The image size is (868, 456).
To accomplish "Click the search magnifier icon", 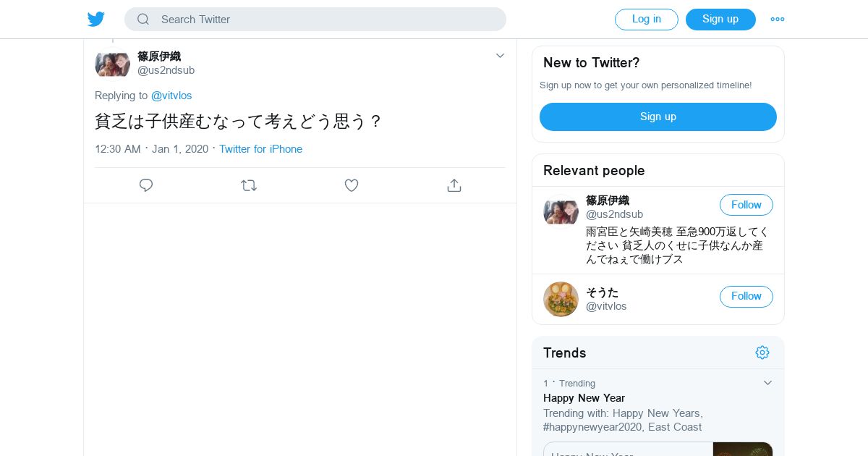I will coord(143,20).
